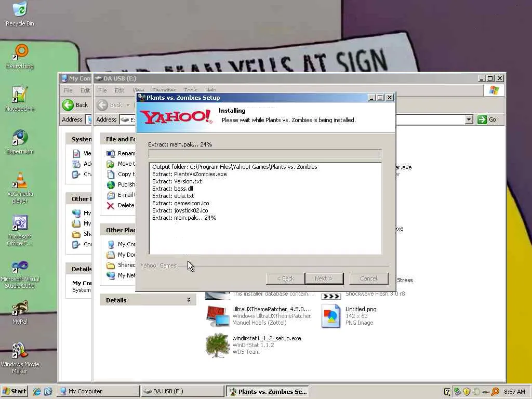Image resolution: width=532 pixels, height=399 pixels.
Task: Click the green Go arrow icon
Action: tap(482, 119)
